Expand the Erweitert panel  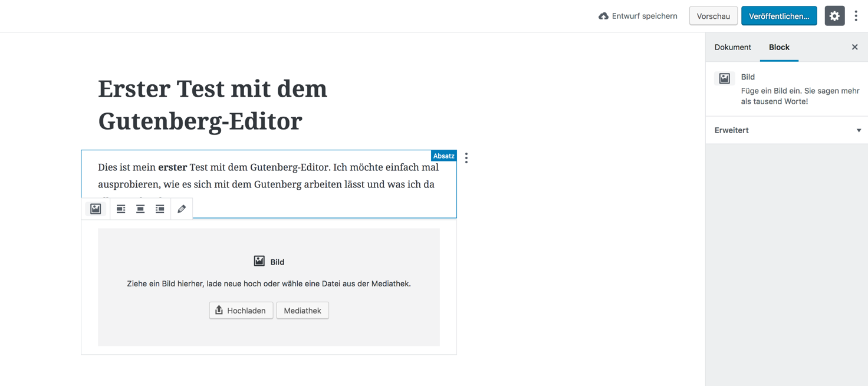point(787,130)
